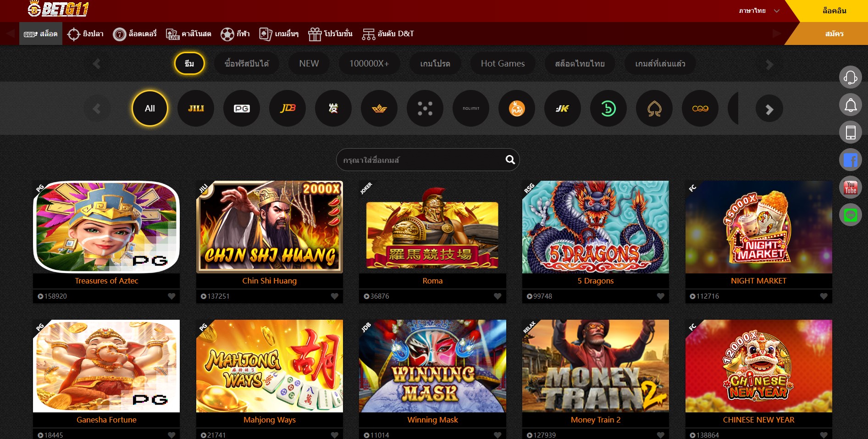Open the ยิงปลา fishing menu

click(85, 34)
